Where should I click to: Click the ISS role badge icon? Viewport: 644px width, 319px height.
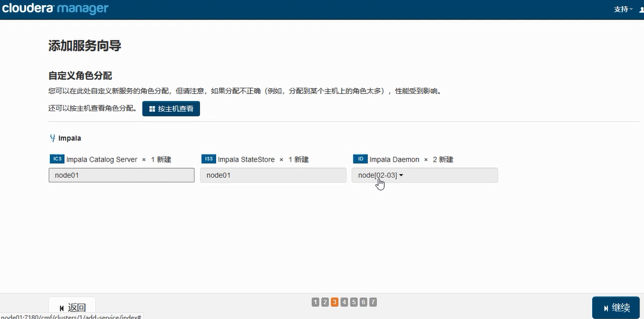tap(209, 159)
